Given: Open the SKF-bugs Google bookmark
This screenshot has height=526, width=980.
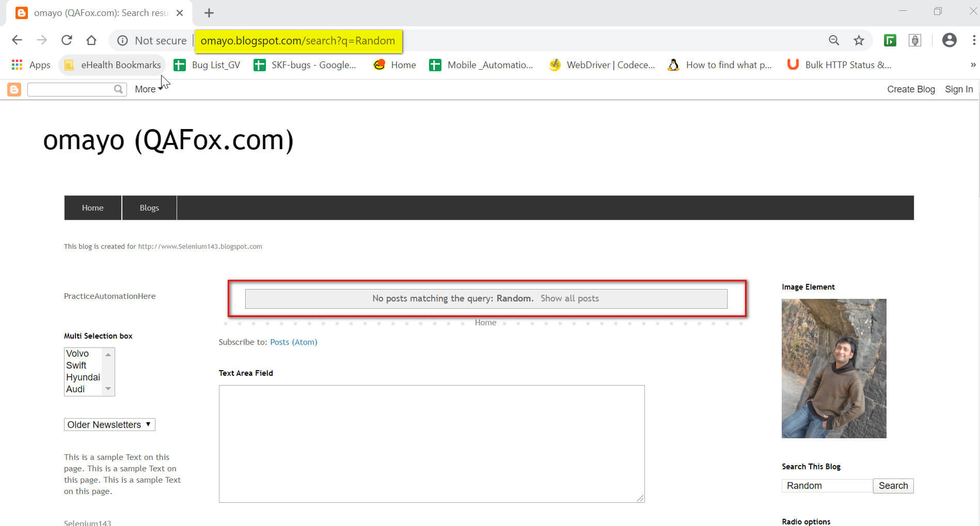Looking at the screenshot, I should point(305,65).
